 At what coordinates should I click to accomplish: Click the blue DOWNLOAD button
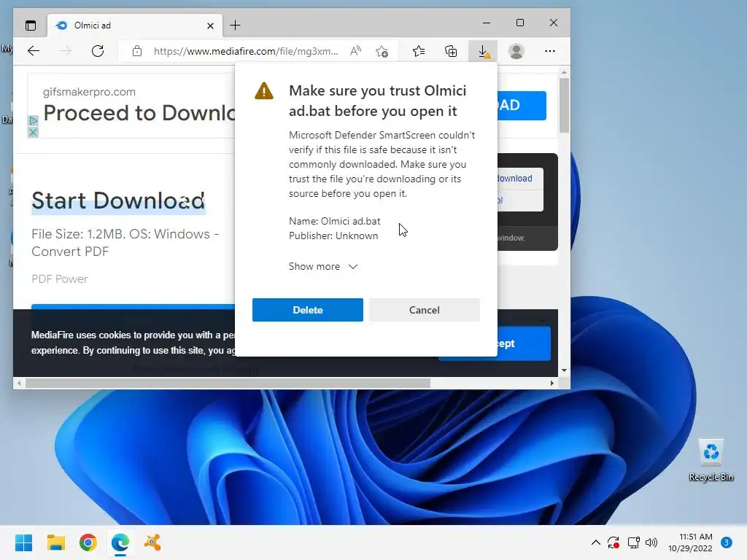coord(522,105)
